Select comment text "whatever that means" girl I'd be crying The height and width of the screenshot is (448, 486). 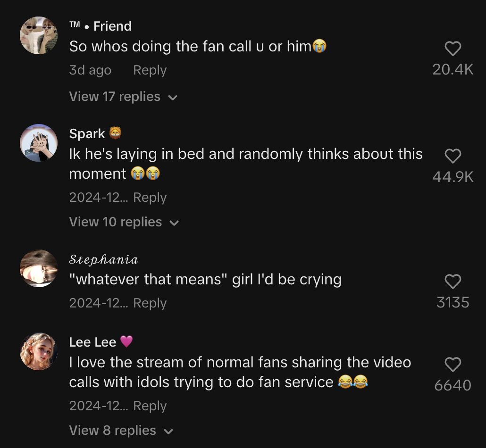point(205,280)
